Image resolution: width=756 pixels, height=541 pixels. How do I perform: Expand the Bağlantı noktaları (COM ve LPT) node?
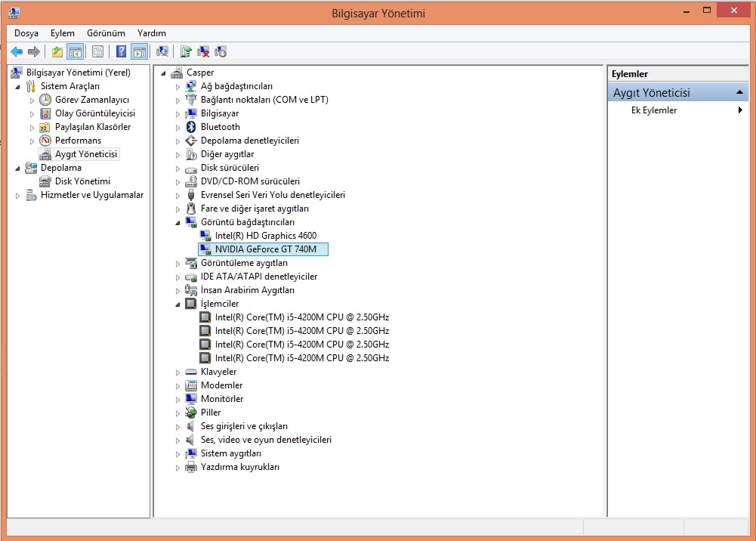click(177, 100)
